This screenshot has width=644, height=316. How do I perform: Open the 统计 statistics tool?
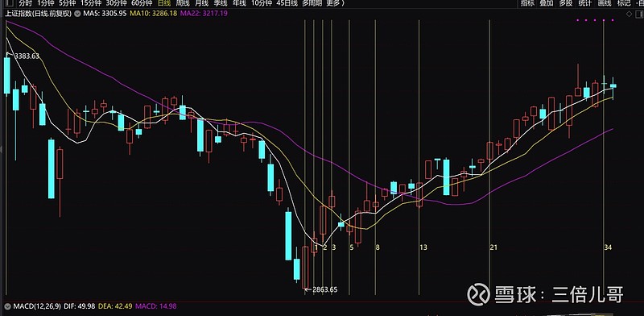pyautogui.click(x=585, y=3)
